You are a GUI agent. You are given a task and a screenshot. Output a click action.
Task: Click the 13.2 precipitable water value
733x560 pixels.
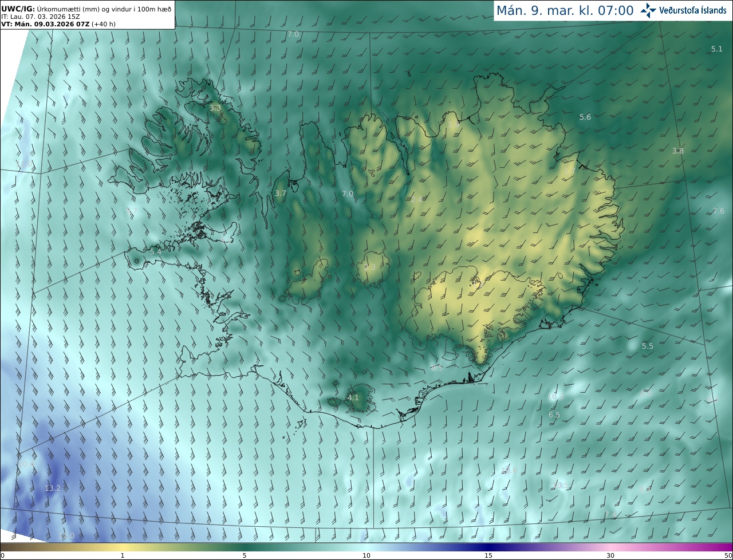click(52, 488)
